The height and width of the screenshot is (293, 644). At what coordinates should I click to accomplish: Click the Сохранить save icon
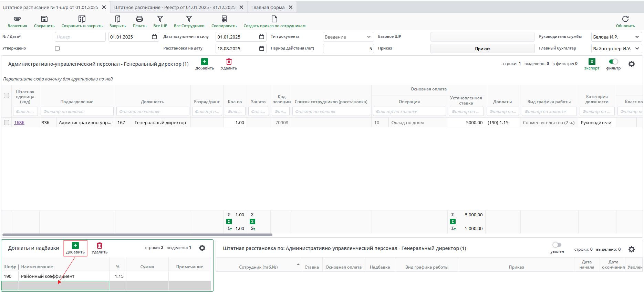click(44, 19)
